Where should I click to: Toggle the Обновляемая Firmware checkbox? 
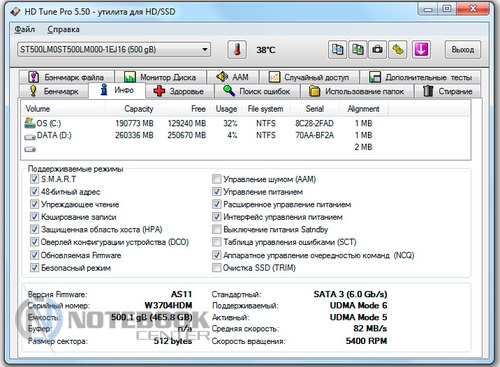click(34, 255)
